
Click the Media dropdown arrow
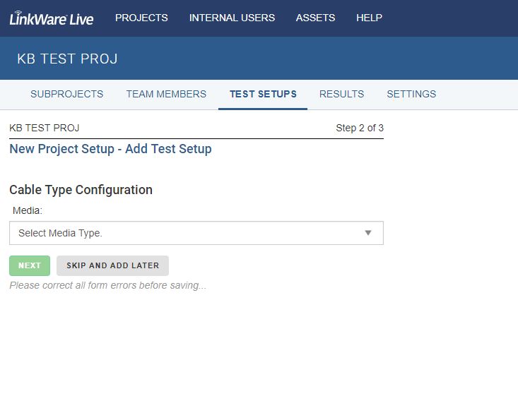click(x=368, y=233)
